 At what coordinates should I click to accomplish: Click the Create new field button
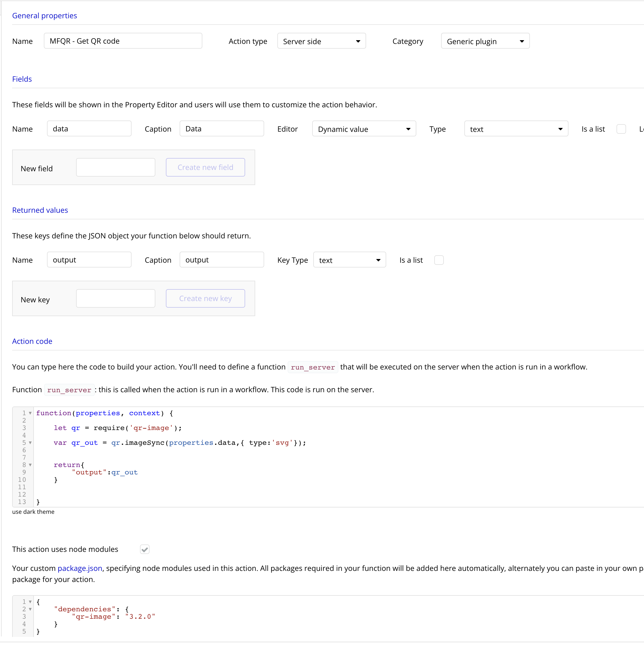[x=205, y=168]
